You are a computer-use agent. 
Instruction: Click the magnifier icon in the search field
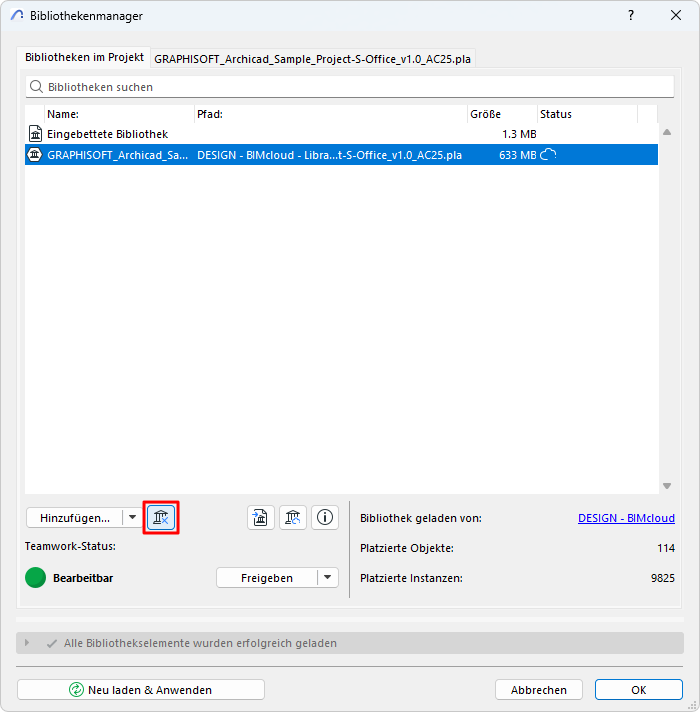(x=36, y=87)
